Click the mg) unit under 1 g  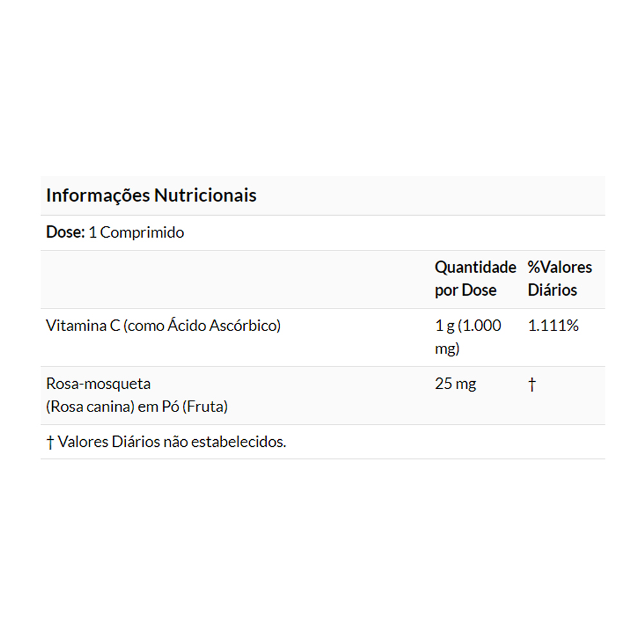click(x=447, y=349)
